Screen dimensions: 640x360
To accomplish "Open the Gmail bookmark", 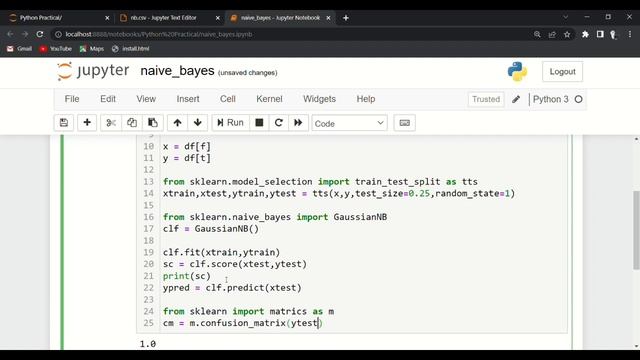I will click(19, 49).
